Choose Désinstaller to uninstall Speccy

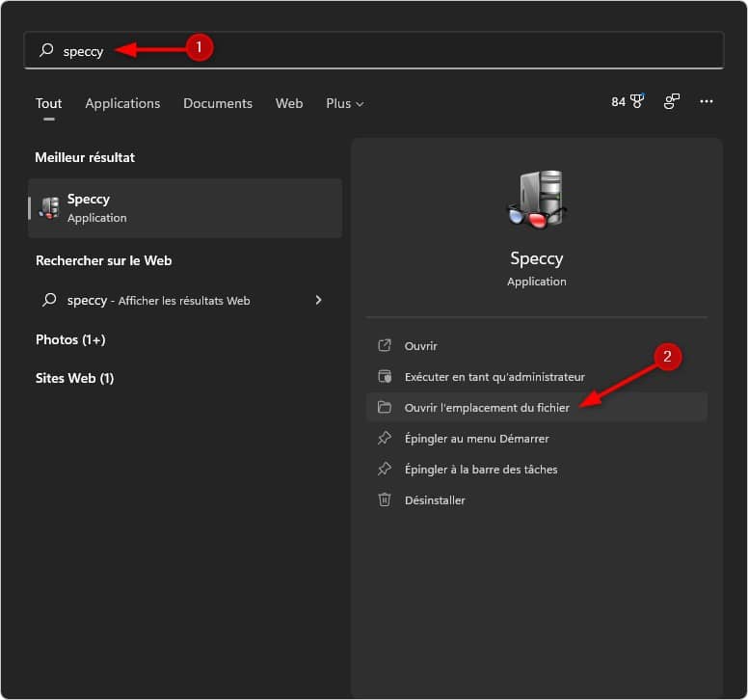tap(537, 500)
